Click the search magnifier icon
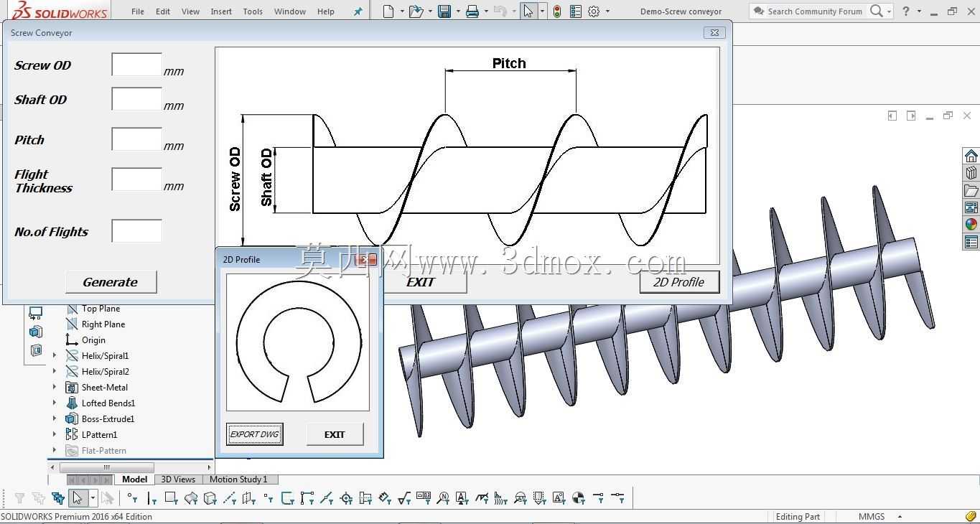 (877, 11)
